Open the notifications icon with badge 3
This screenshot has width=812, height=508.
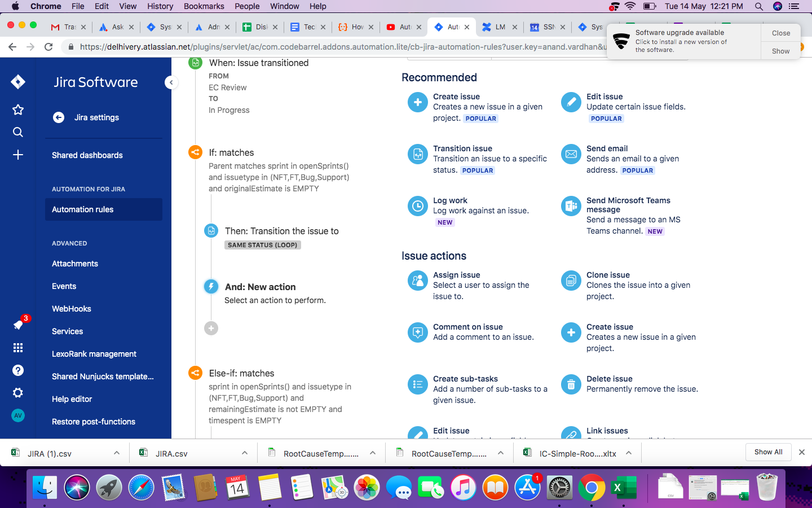point(19,325)
